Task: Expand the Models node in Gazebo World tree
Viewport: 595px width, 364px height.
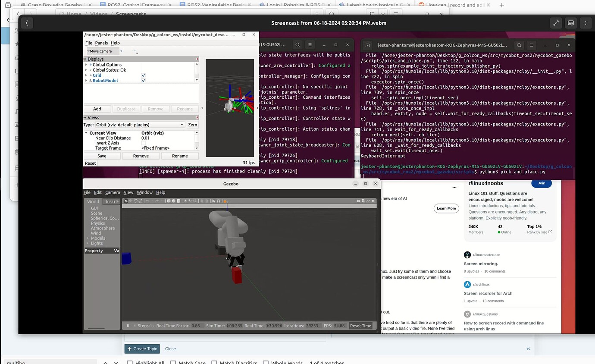Action: [x=88, y=238]
